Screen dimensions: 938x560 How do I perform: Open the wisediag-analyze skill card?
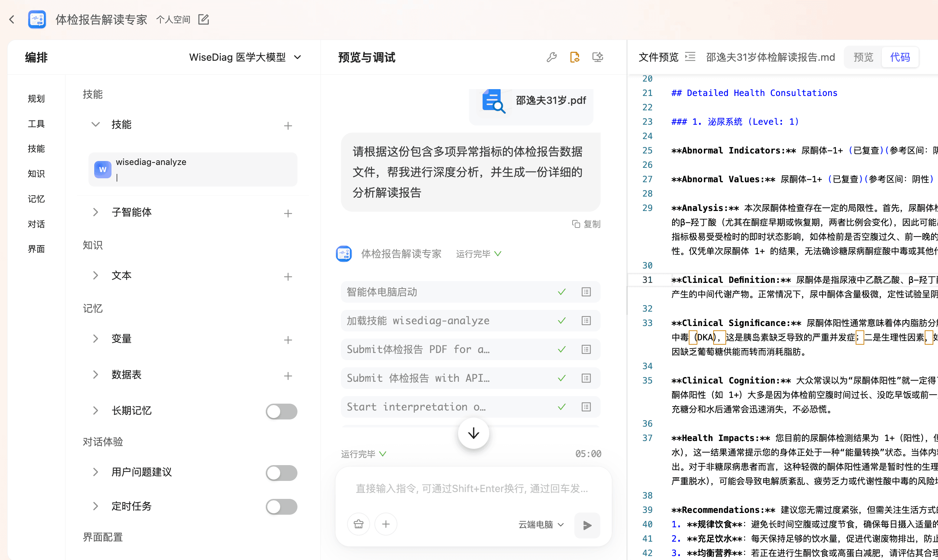(x=192, y=169)
